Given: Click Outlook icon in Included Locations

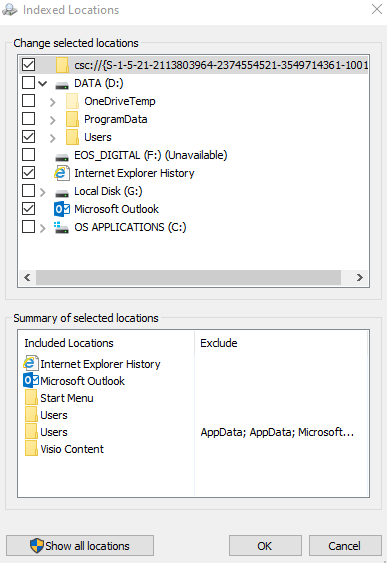Looking at the screenshot, I should [31, 380].
